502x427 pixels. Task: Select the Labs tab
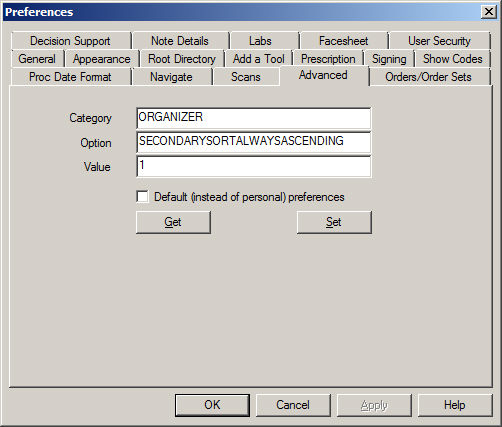tap(260, 41)
